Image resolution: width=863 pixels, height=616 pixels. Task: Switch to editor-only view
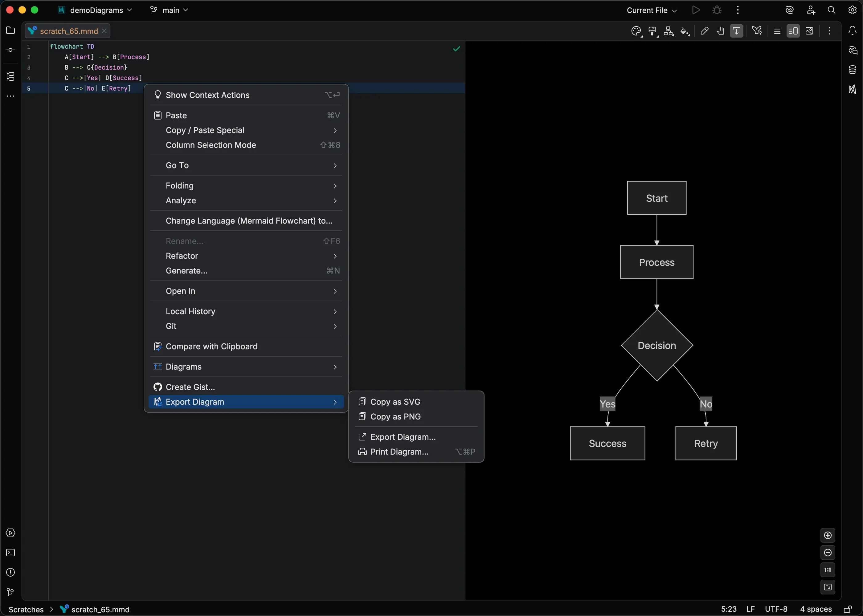[x=777, y=31]
